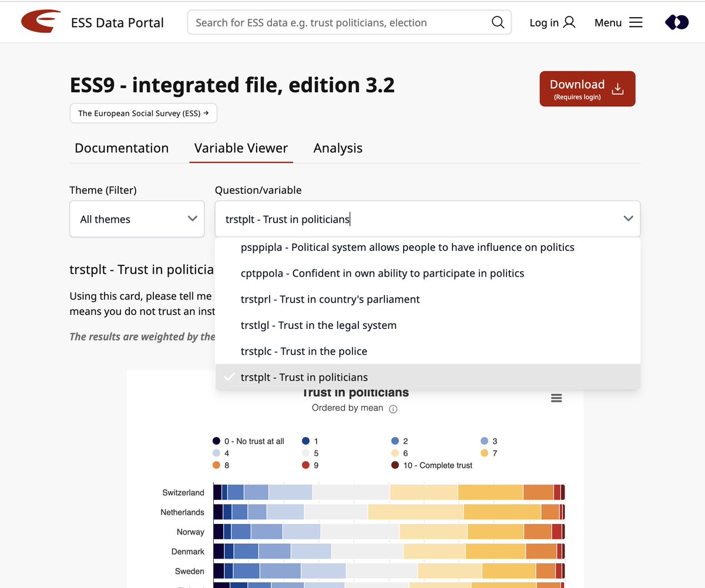Select trstprl - Trust in country's parliament
The image size is (705, 588).
[428, 299]
